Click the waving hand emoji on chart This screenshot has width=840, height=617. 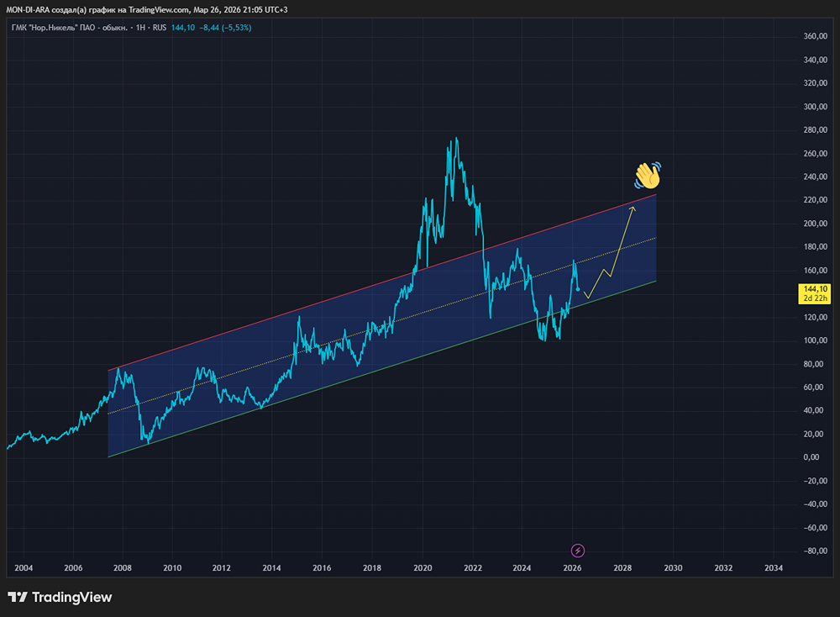point(648,175)
